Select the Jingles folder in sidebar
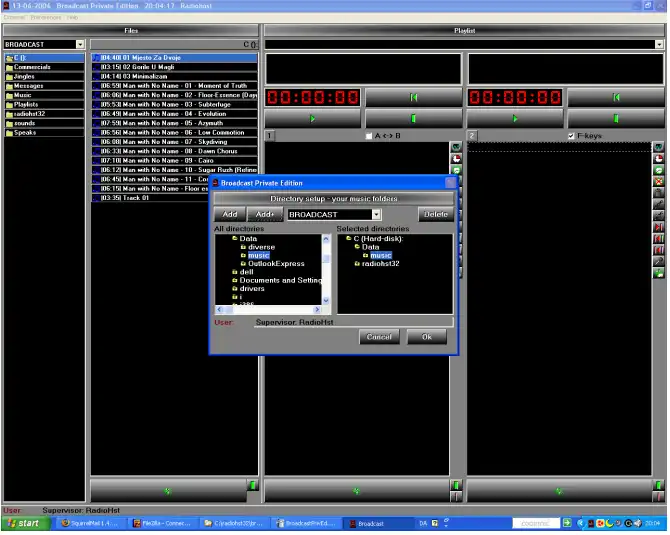Screen dimensions: 670x535 pos(28,76)
